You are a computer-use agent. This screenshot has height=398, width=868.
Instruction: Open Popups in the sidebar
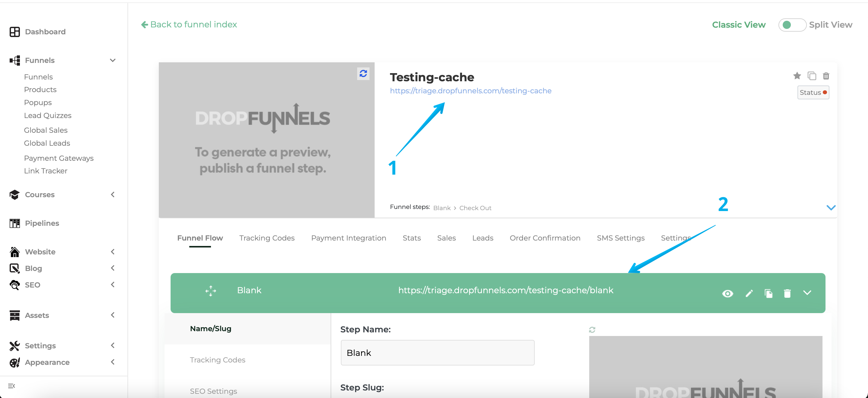coord(38,102)
